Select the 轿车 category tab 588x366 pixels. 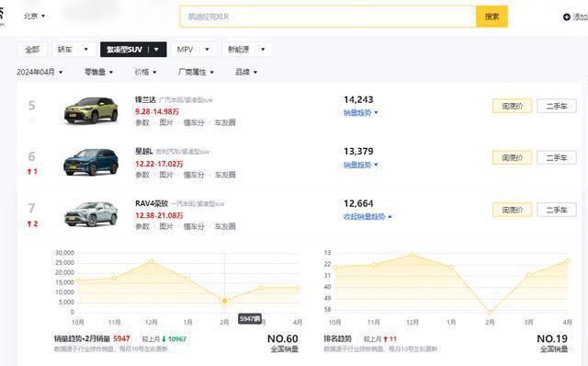64,50
